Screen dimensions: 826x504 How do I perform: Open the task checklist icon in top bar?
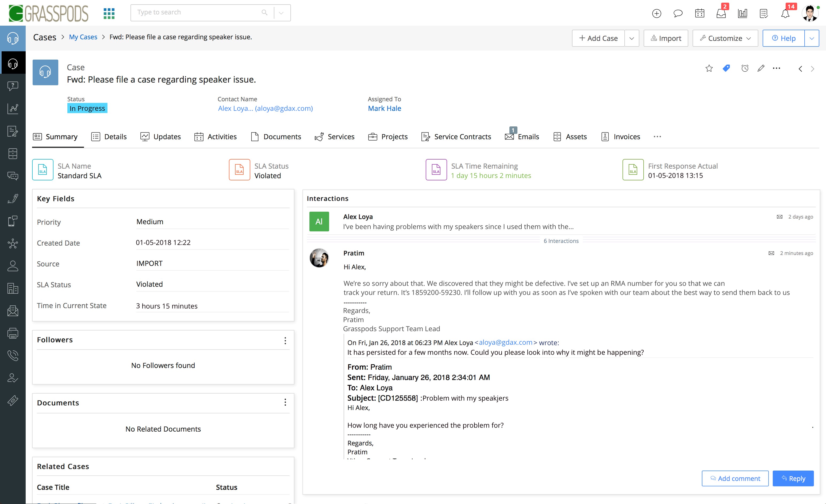[x=764, y=13]
